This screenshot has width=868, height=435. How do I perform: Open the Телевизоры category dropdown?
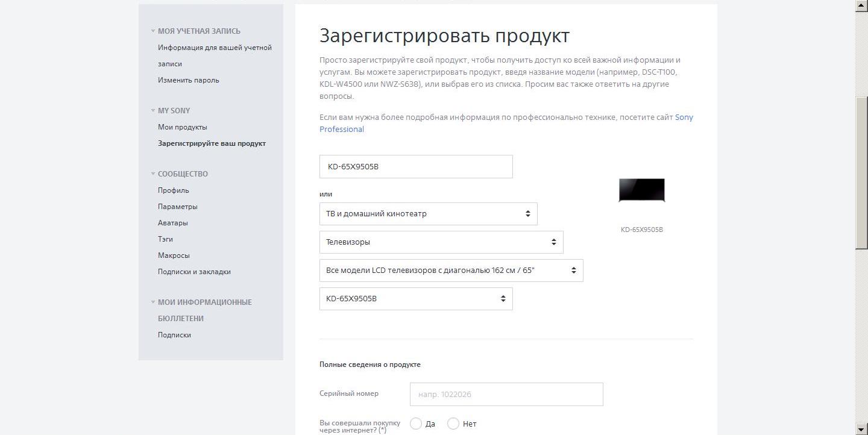[441, 242]
